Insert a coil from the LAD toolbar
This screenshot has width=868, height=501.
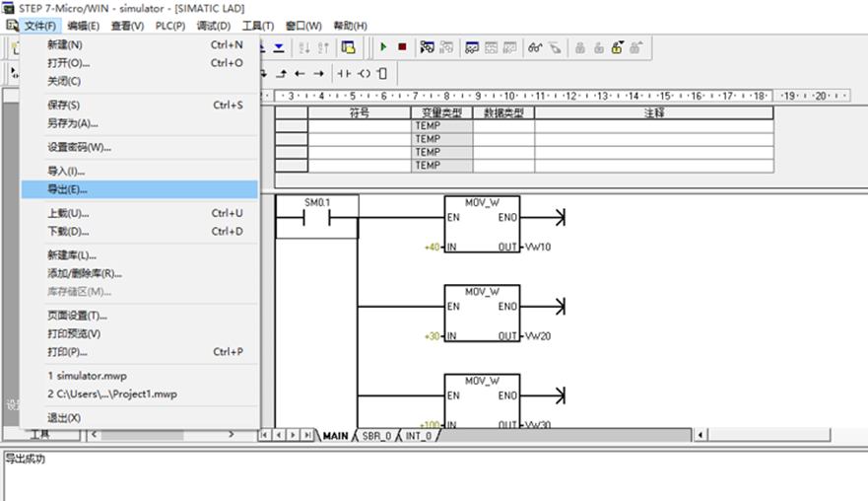point(364,73)
